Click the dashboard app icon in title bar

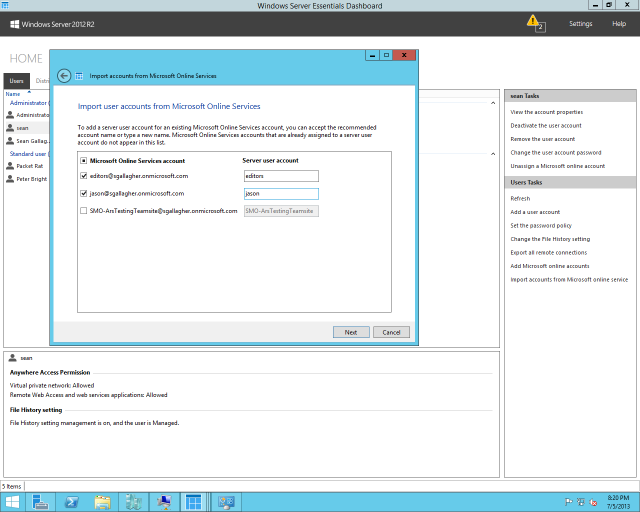click(x=5, y=5)
